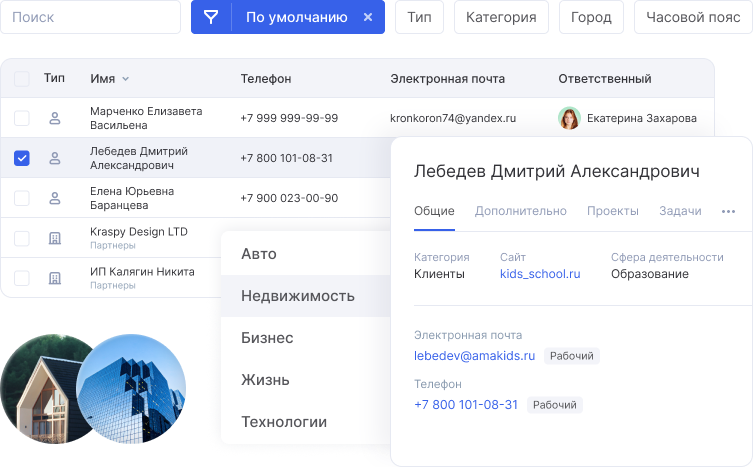Uncheck the Лебедев Дмитрий Александрович row checkbox

pyautogui.click(x=22, y=158)
